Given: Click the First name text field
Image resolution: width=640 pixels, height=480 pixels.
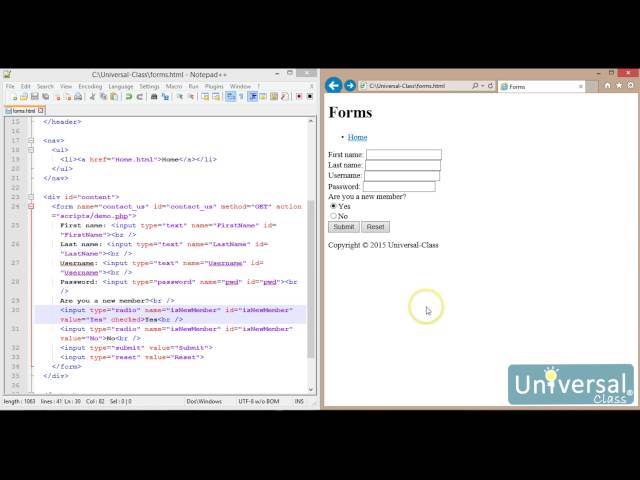Looking at the screenshot, I should click(404, 154).
